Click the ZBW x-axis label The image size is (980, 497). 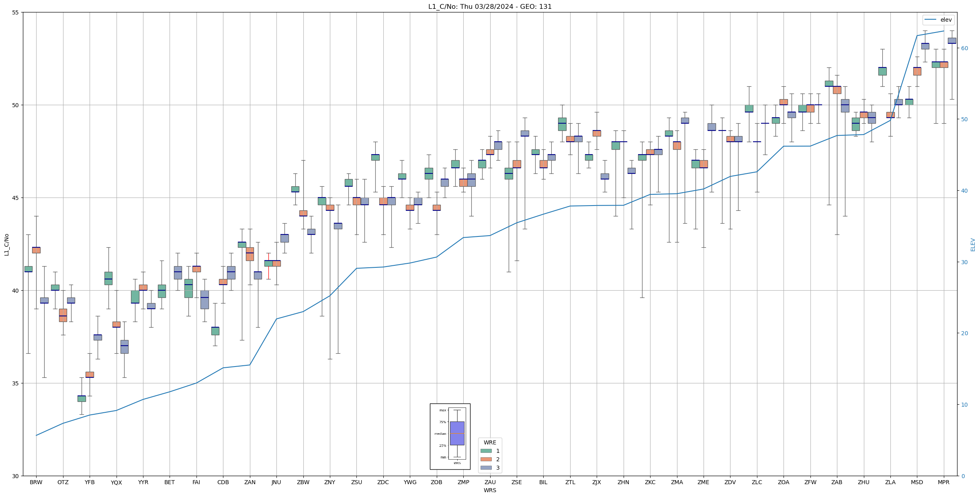pyautogui.click(x=303, y=482)
